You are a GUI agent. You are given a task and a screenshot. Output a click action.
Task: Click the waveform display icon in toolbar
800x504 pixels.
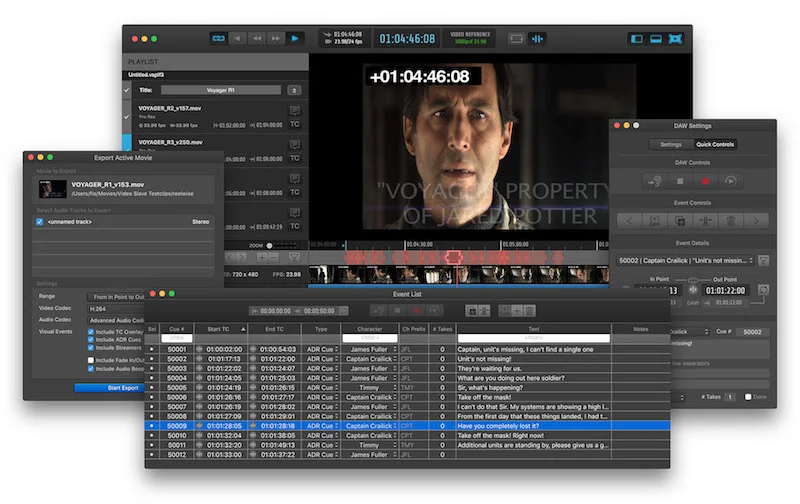[x=537, y=39]
